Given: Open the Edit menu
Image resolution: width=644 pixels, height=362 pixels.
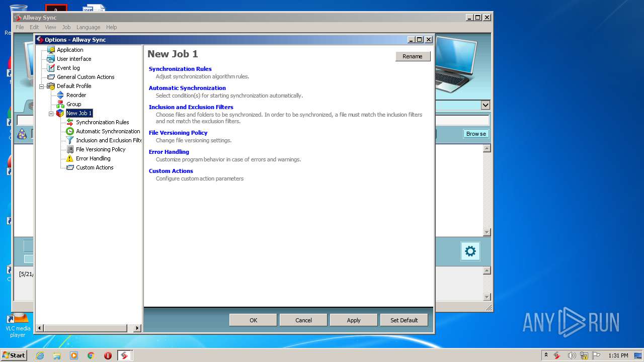Looking at the screenshot, I should pyautogui.click(x=34, y=27).
